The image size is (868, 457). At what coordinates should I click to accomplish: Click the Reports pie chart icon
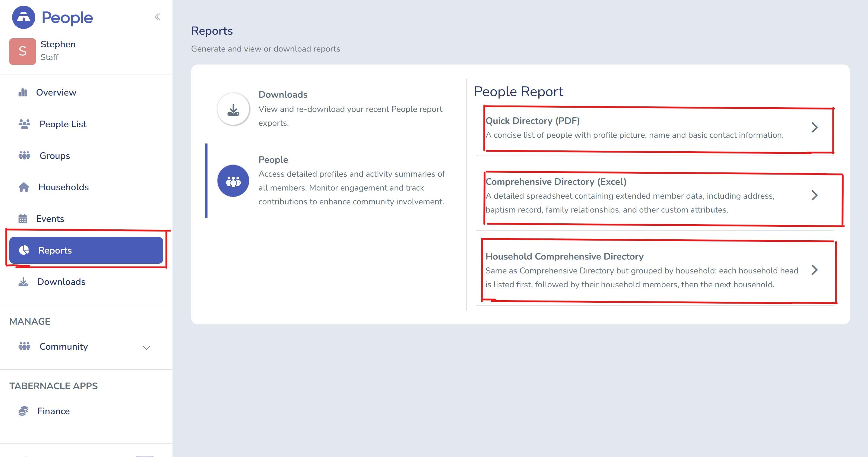[x=24, y=250]
